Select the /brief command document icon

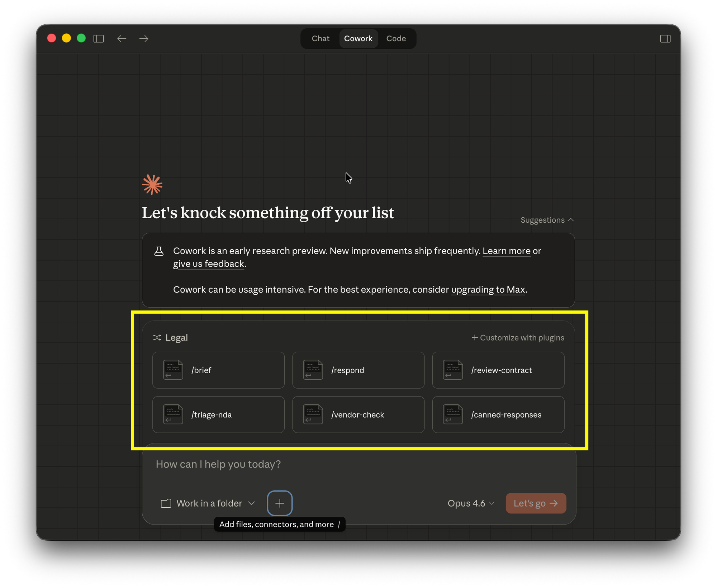173,370
